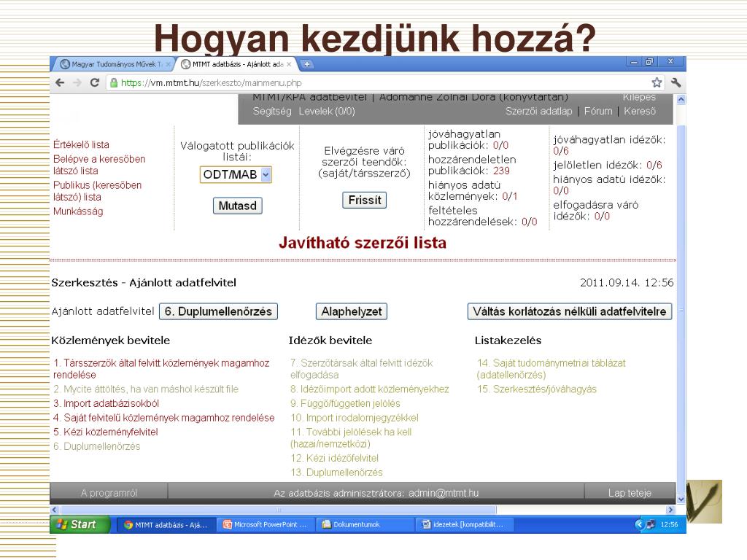Viewport: 747px width, 560px height.
Task: Open 15. Szerkesztés/jóváhagyás
Action: click(537, 389)
